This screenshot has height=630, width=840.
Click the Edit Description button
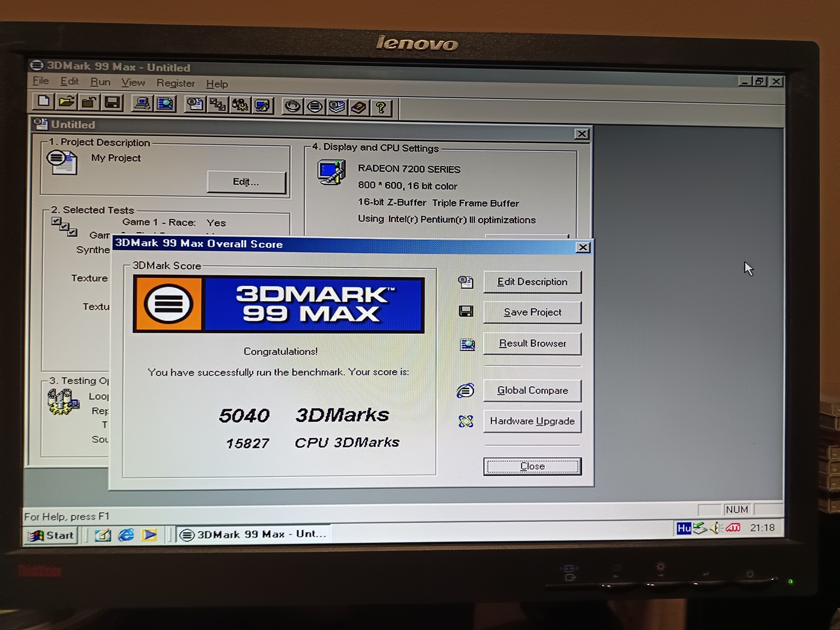[532, 282]
